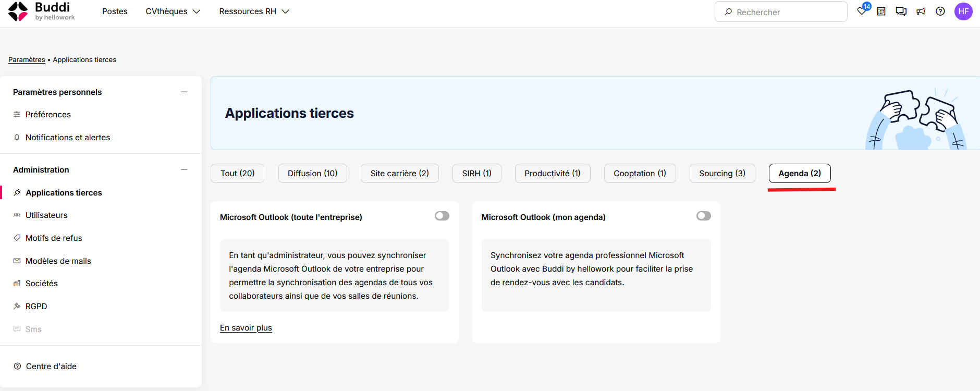The width and height of the screenshot is (980, 391).
Task: Expand the CVthèques dropdown menu
Action: [x=173, y=11]
